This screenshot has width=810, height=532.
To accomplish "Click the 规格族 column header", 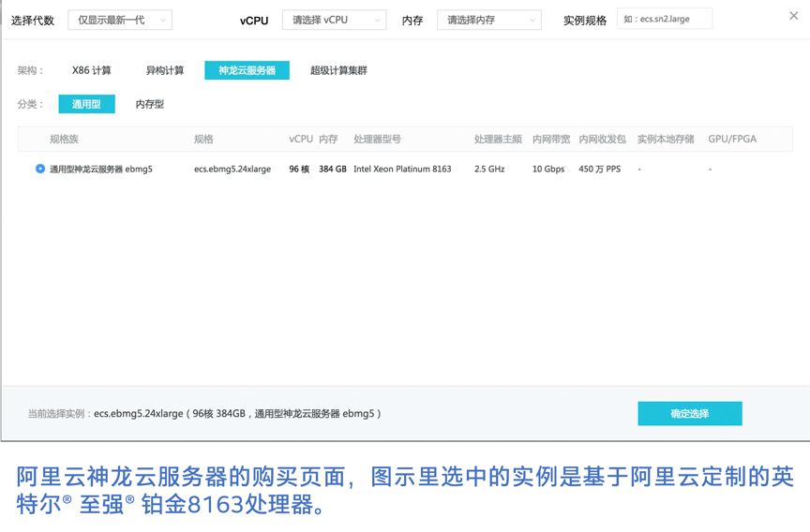I will tap(64, 139).
